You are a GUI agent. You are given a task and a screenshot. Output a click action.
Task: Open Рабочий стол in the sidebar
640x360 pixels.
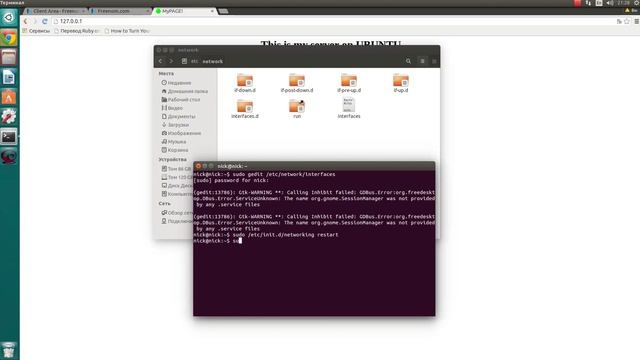tap(180, 100)
